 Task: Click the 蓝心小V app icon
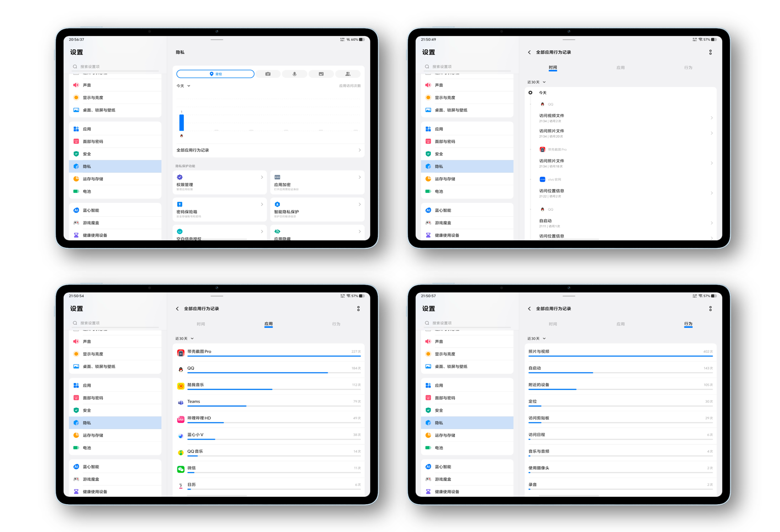(x=181, y=436)
